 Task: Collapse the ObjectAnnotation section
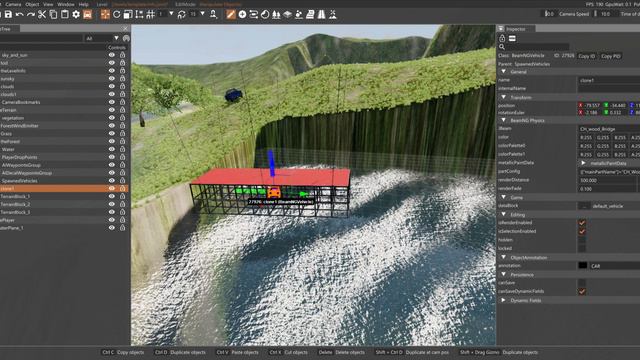pyautogui.click(x=504, y=257)
